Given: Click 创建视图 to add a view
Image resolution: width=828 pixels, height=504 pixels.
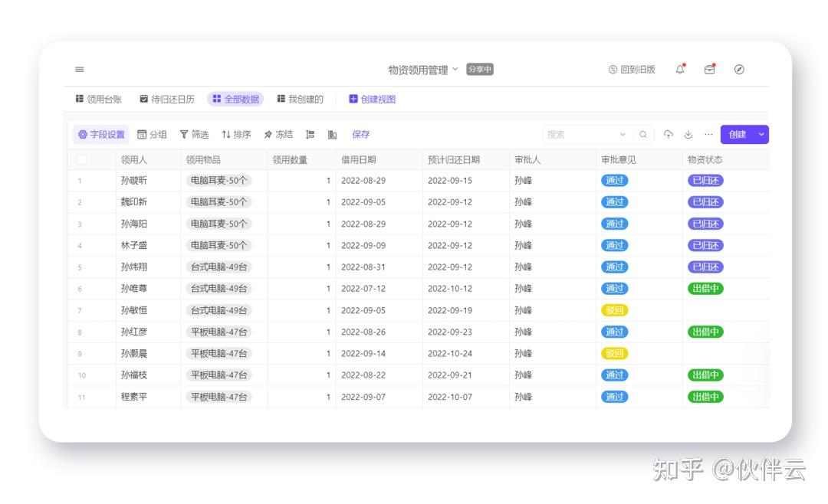Looking at the screenshot, I should (x=373, y=100).
